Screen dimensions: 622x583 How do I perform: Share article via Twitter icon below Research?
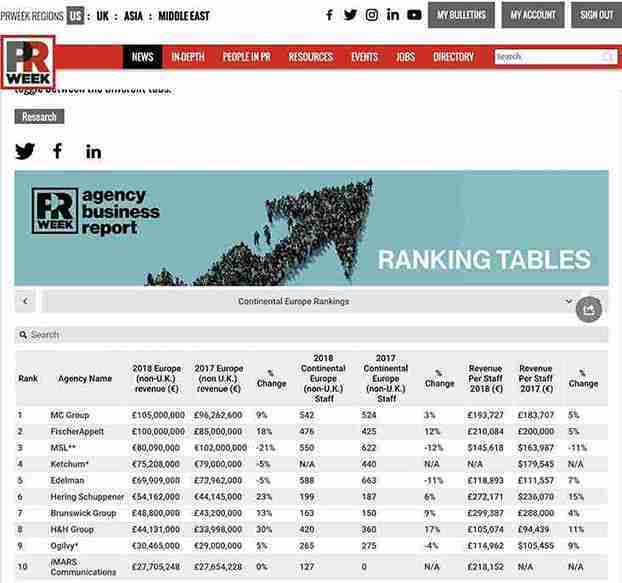pyautogui.click(x=25, y=151)
